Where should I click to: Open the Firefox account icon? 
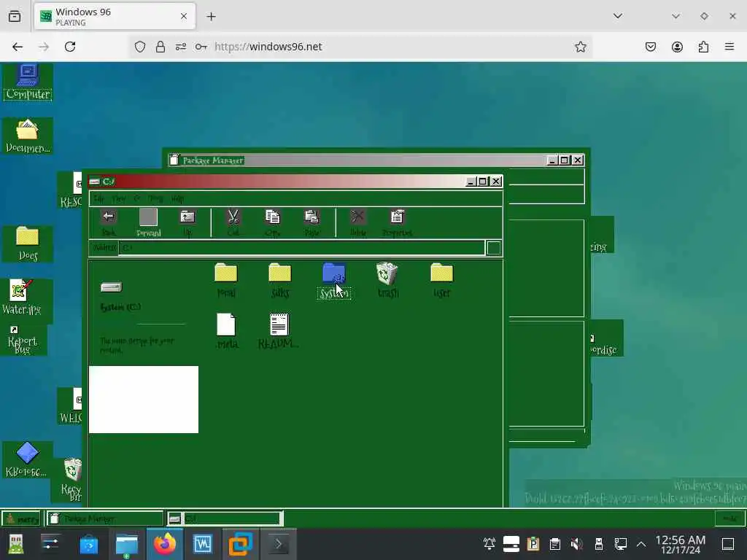[677, 47]
